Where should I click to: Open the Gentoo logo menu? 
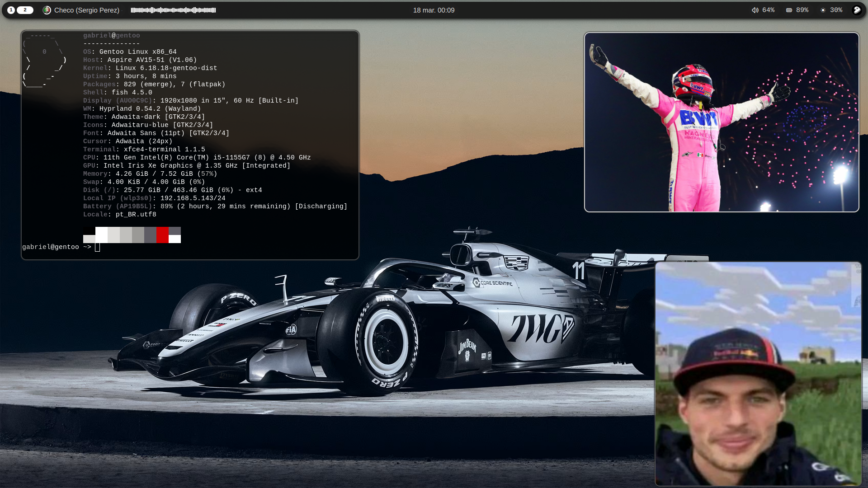pyautogui.click(x=857, y=10)
